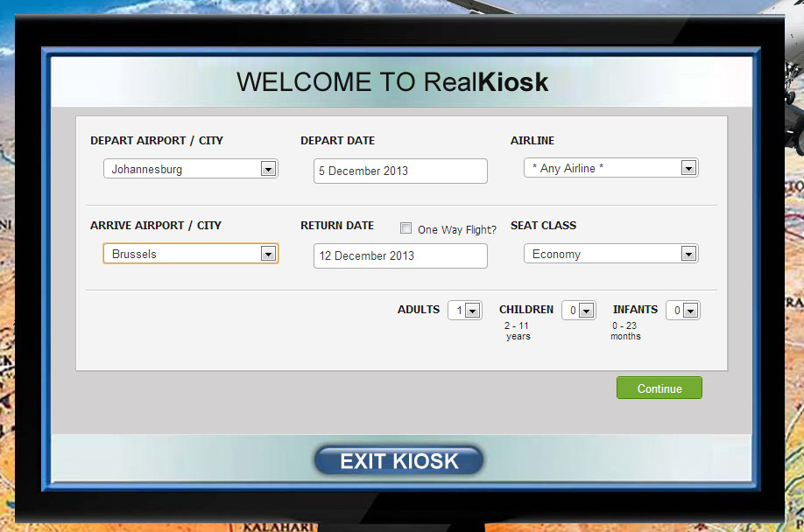Click the '2 - 11 years' age note
804x532 pixels.
click(x=517, y=331)
